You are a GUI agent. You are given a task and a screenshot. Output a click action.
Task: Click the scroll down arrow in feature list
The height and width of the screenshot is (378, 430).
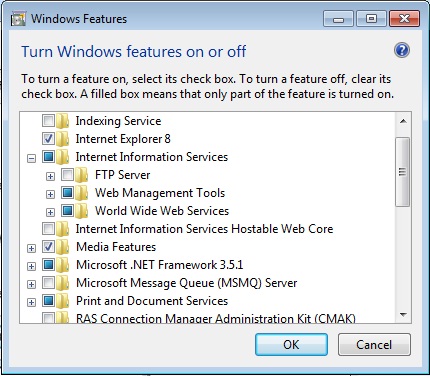click(403, 314)
